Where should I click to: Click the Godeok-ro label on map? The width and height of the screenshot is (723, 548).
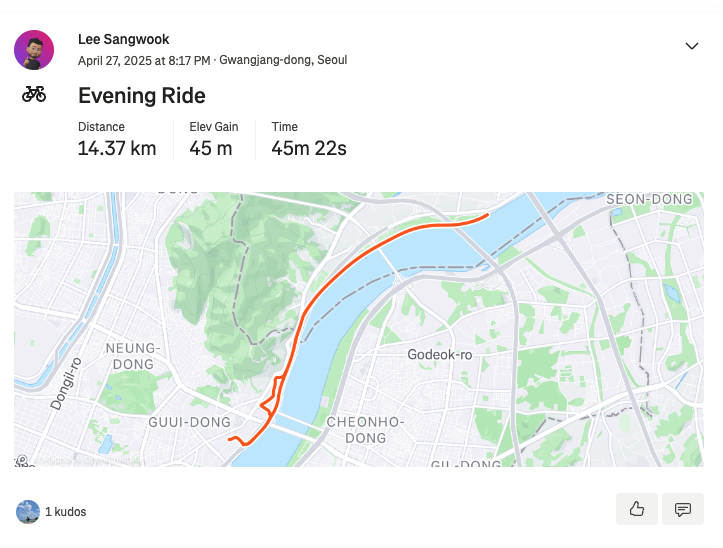click(x=439, y=354)
